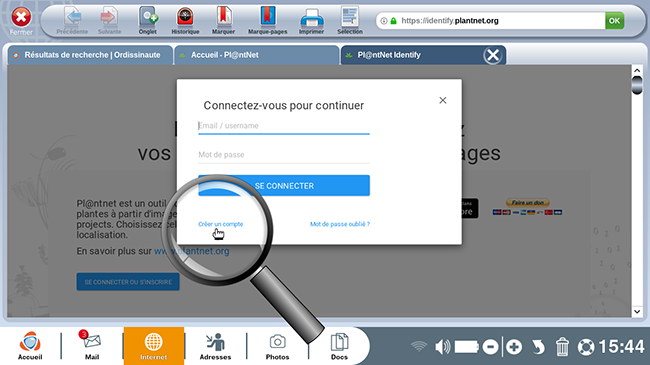Click the site info icon in address bar

(384, 21)
